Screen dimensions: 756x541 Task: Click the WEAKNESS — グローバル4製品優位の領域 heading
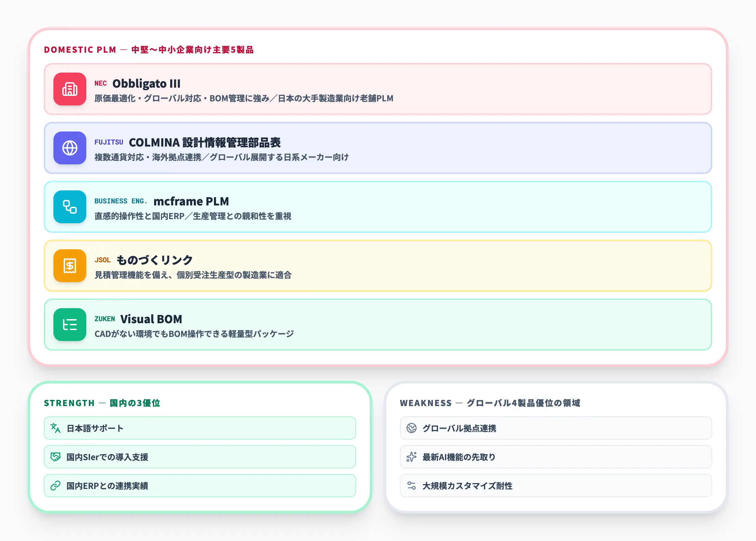click(490, 403)
